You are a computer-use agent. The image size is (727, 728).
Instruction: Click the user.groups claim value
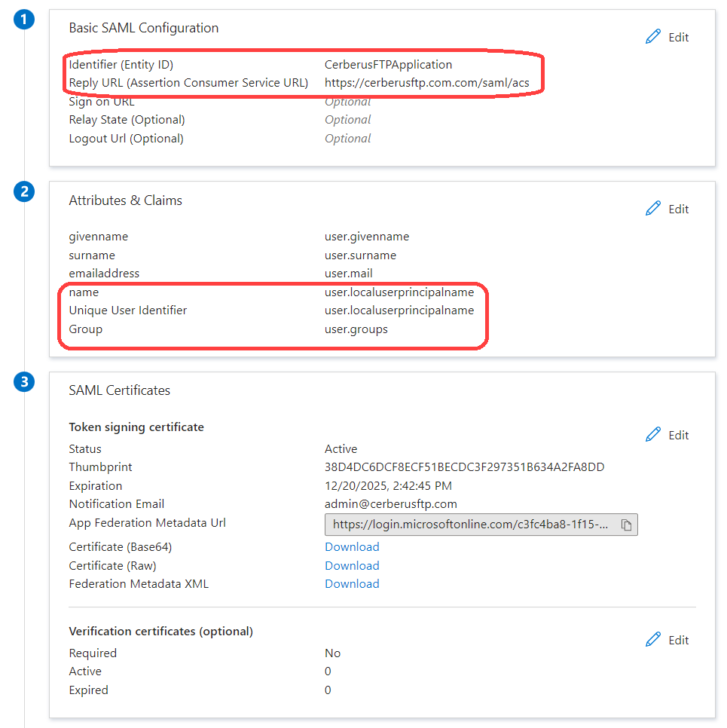356,329
